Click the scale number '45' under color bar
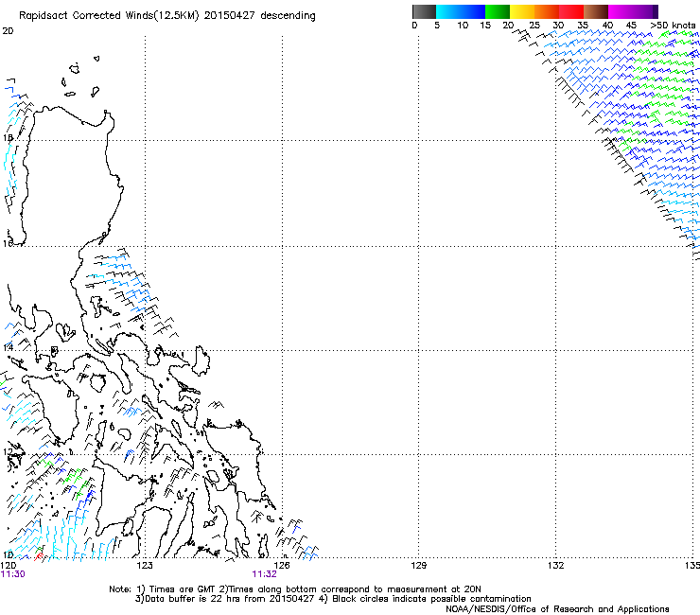Image resolution: width=700 pixels, height=615 pixels. [x=631, y=25]
